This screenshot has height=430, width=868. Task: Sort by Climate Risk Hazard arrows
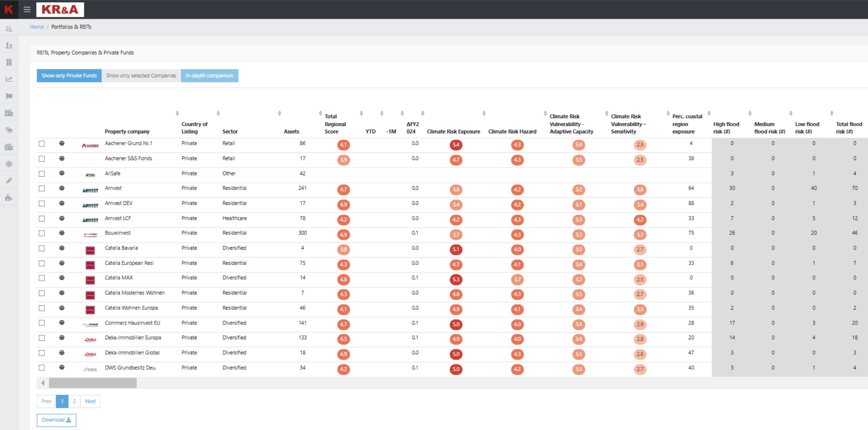545,113
